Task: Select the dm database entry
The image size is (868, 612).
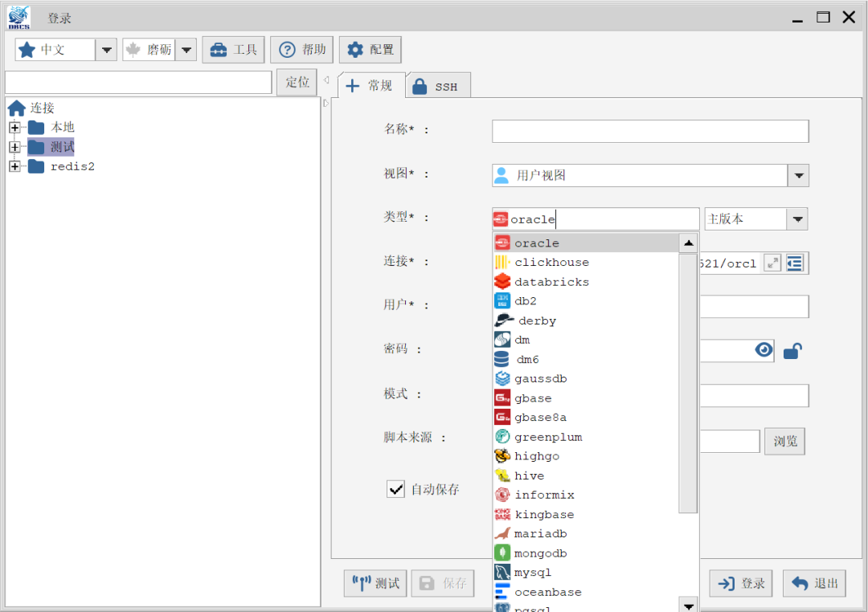Action: [586, 340]
